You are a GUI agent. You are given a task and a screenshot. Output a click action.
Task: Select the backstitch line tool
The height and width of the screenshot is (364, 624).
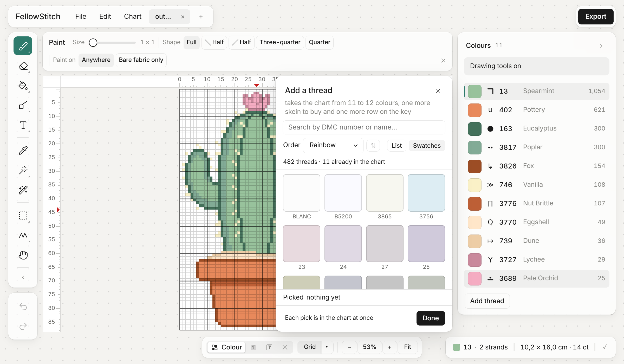[23, 105]
